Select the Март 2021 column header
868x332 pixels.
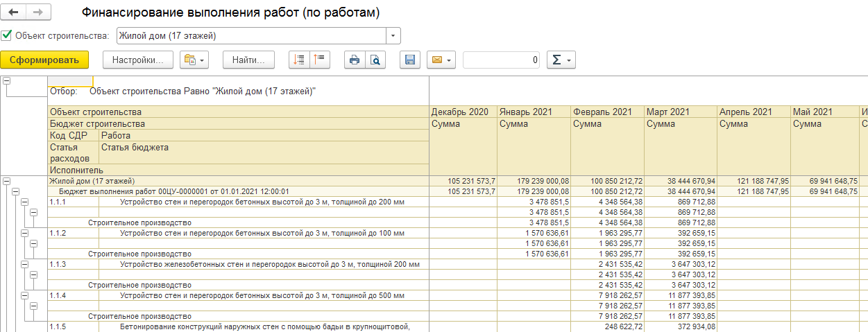click(681, 112)
